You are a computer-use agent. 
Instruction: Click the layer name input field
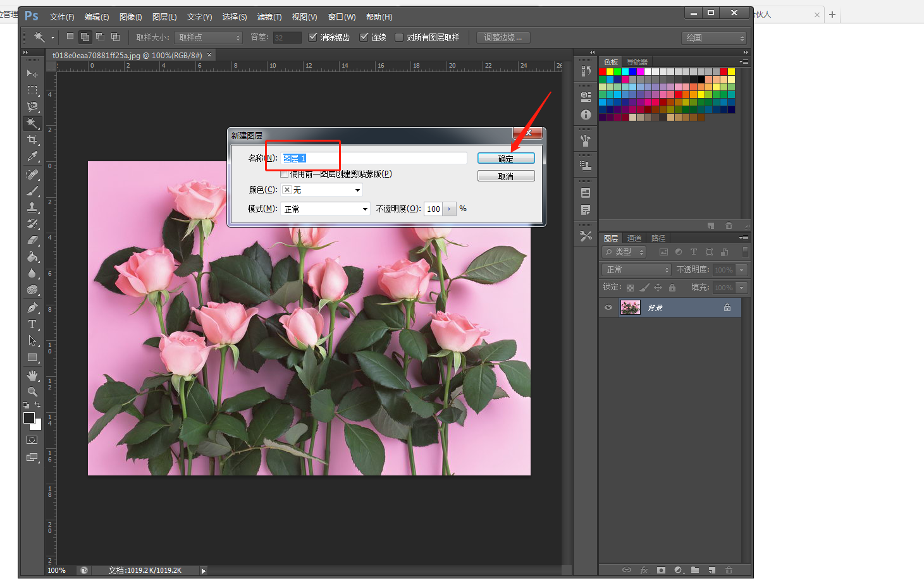(373, 158)
